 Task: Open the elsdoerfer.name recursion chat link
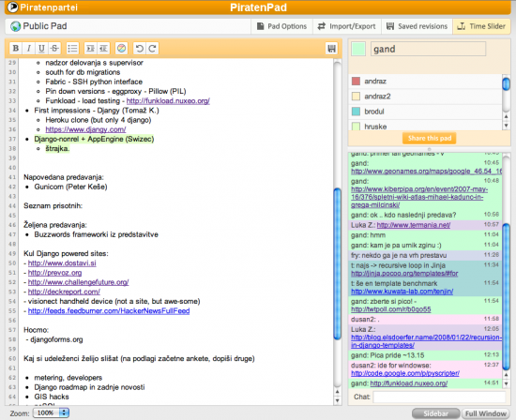427,341
